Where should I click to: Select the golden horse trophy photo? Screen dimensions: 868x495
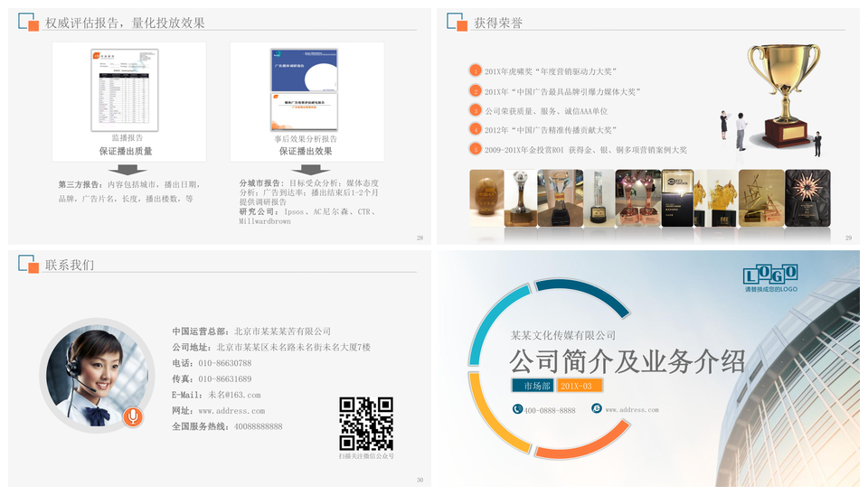(x=715, y=198)
